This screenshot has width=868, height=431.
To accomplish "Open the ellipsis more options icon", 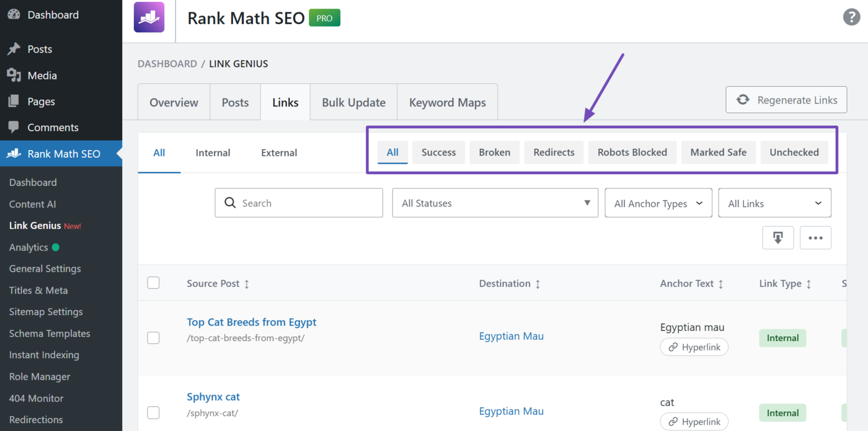I will pos(815,238).
